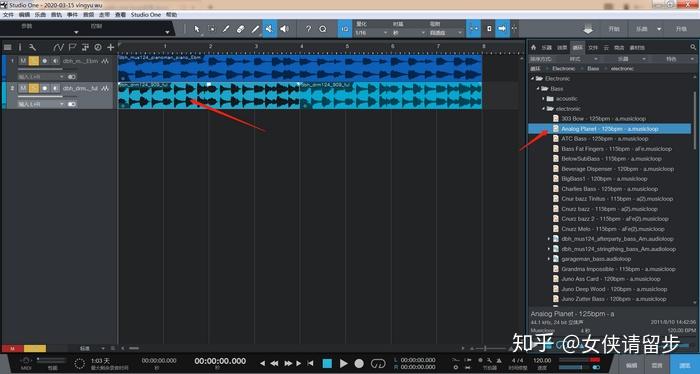This screenshot has height=374, width=700.
Task: Click the Q macro toolbar icon
Action: click(x=323, y=29)
